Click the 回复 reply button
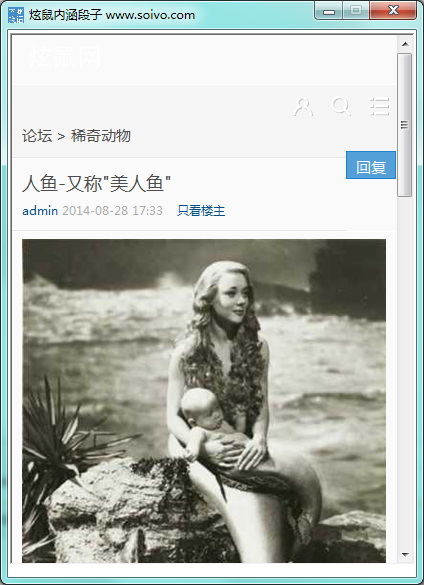 [371, 165]
